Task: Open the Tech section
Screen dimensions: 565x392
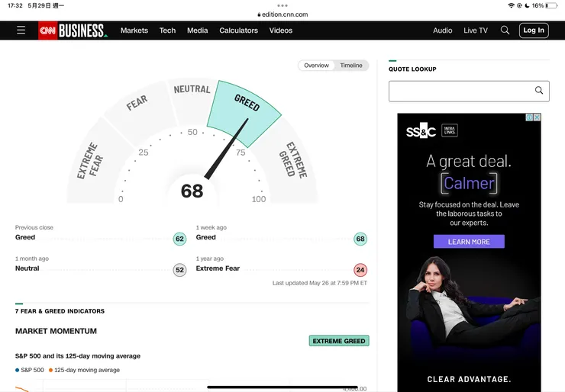Action: [168, 31]
